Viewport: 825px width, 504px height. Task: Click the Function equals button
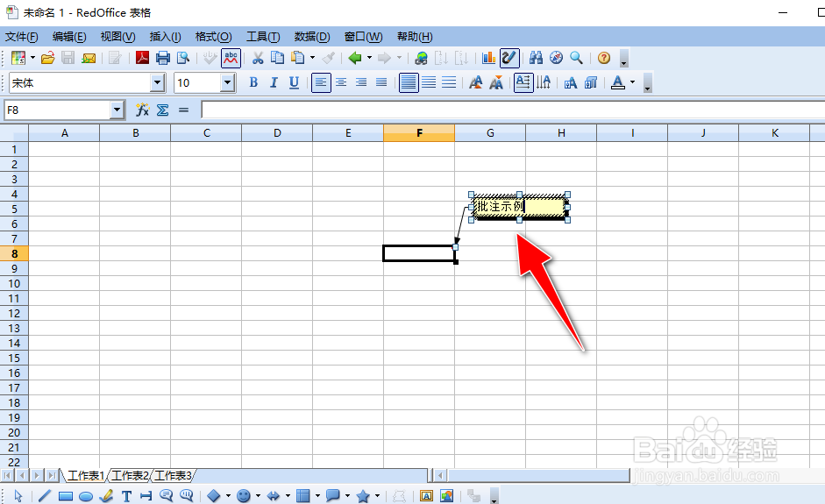click(x=183, y=110)
